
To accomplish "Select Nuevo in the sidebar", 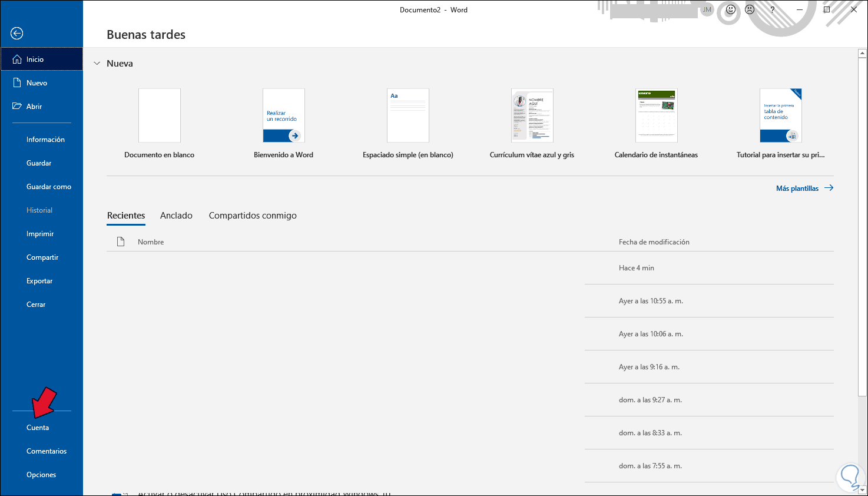I will point(42,83).
